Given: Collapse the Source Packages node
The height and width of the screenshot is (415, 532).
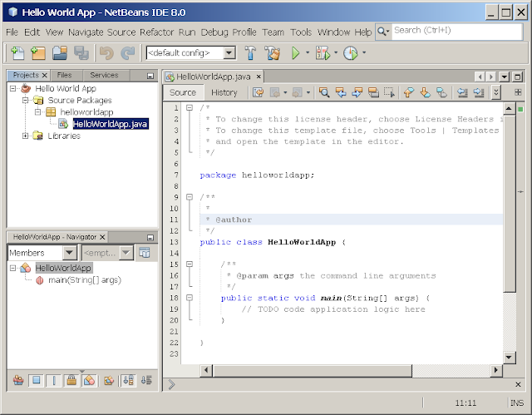Looking at the screenshot, I should [x=25, y=101].
